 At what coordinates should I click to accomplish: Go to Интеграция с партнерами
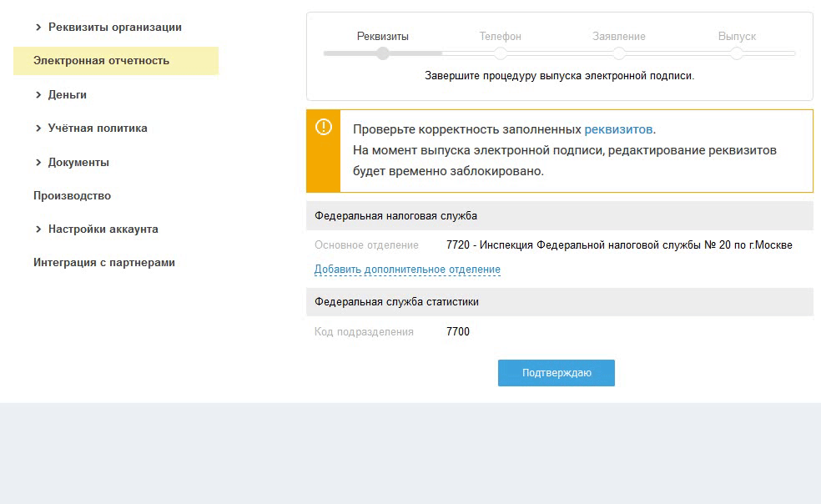pyautogui.click(x=104, y=263)
